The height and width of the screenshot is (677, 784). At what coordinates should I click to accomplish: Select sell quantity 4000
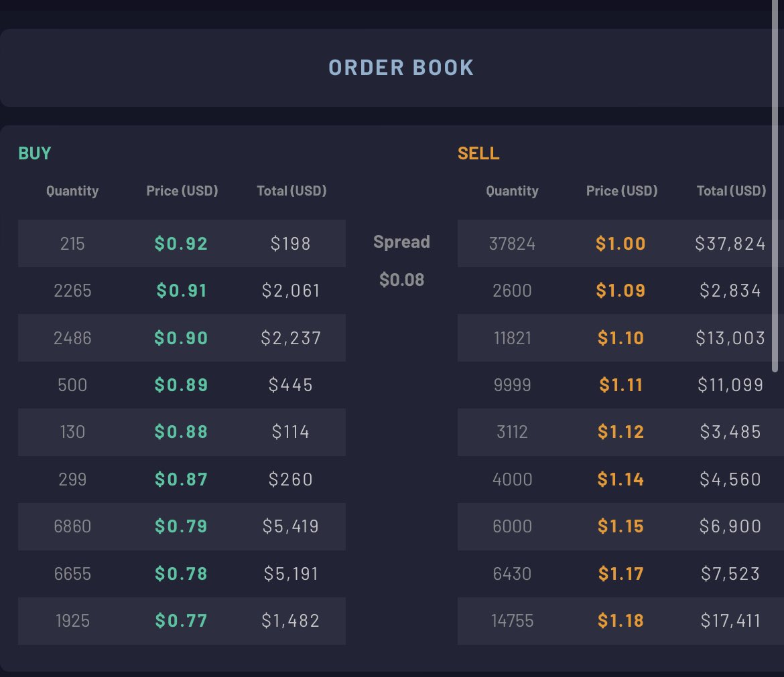coord(512,479)
